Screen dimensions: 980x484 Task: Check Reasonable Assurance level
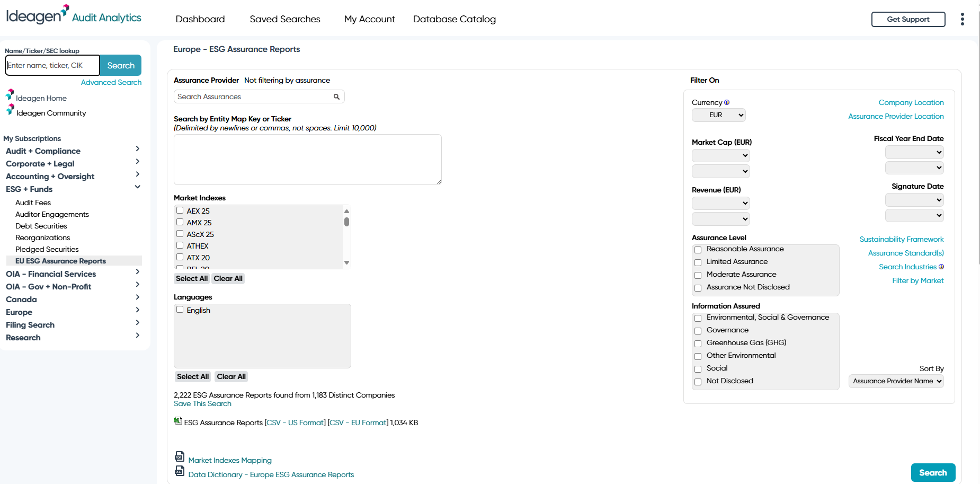coord(698,250)
